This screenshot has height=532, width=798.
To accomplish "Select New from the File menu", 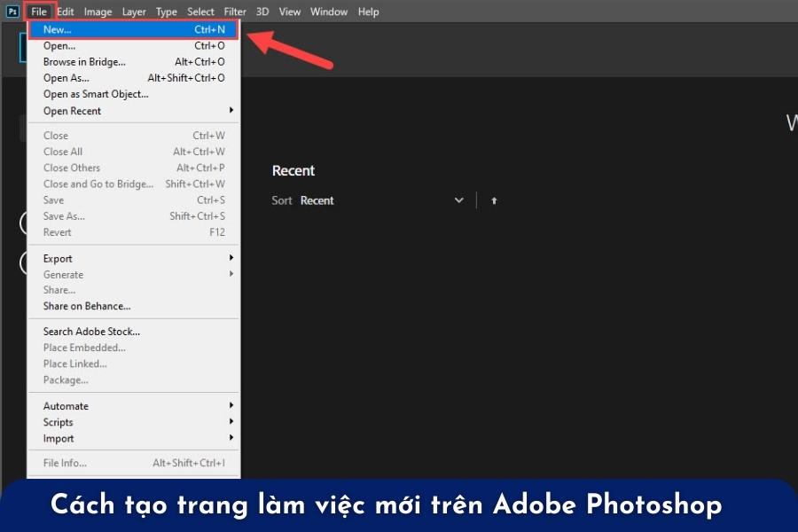I will click(56, 29).
